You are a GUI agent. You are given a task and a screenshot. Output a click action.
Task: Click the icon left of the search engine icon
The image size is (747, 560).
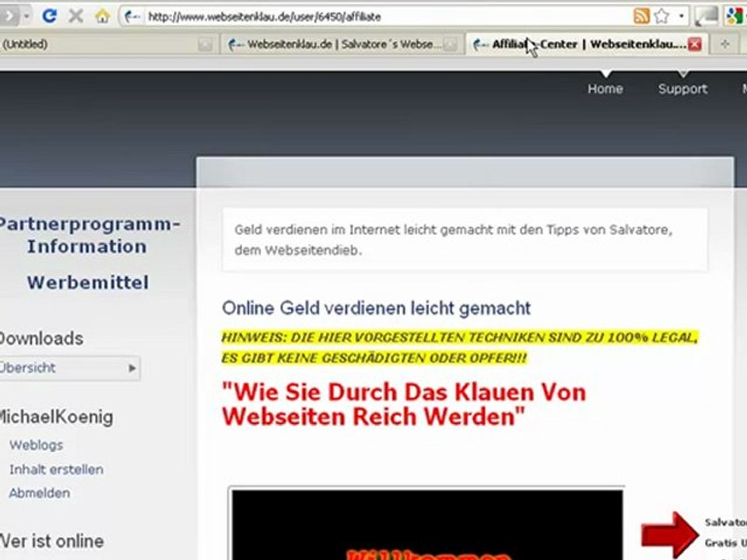pyautogui.click(x=707, y=16)
